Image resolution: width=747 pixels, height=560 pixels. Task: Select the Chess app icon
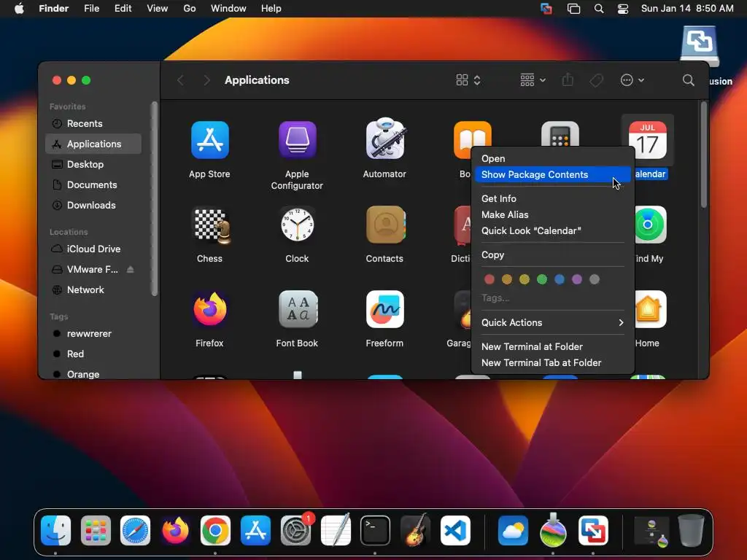click(212, 225)
